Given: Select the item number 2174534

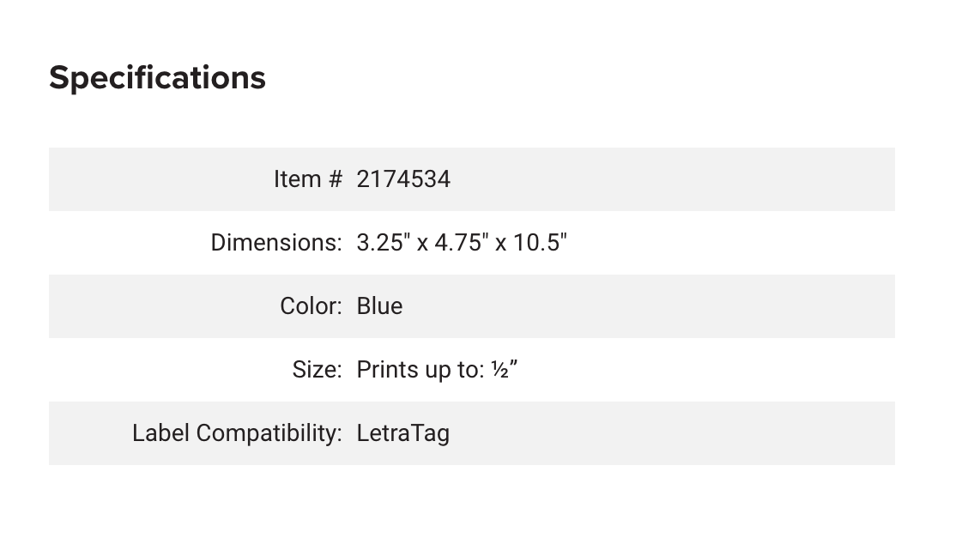Looking at the screenshot, I should (403, 179).
